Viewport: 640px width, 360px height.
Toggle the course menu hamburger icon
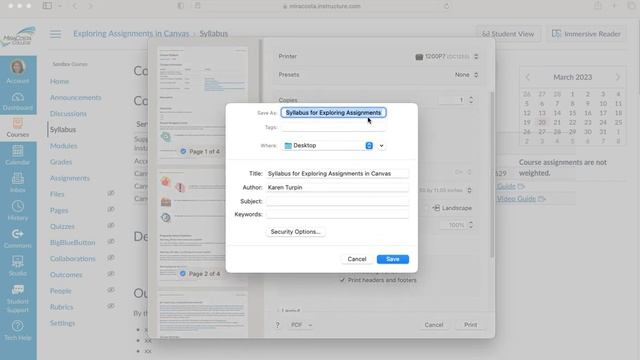click(x=56, y=34)
